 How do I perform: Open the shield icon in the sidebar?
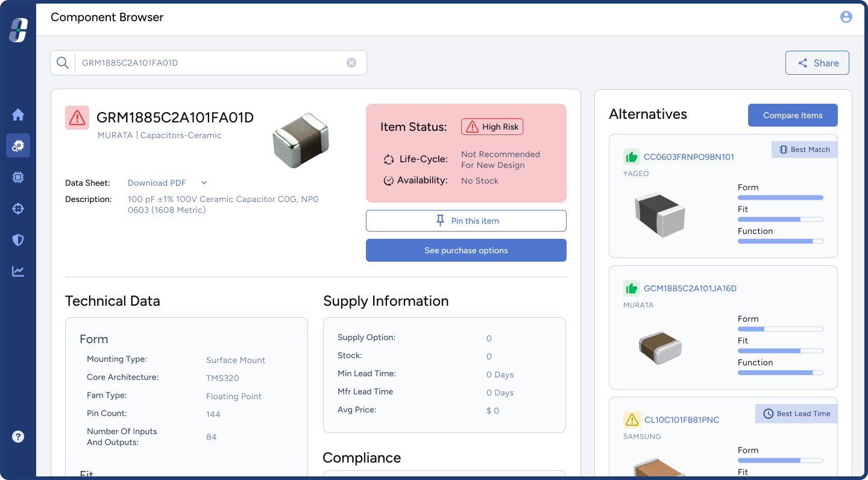tap(18, 240)
